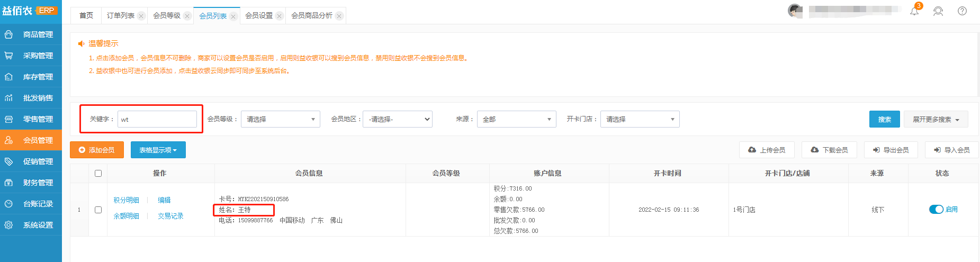Go to the 首页 tab
980x262 pixels.
86,16
